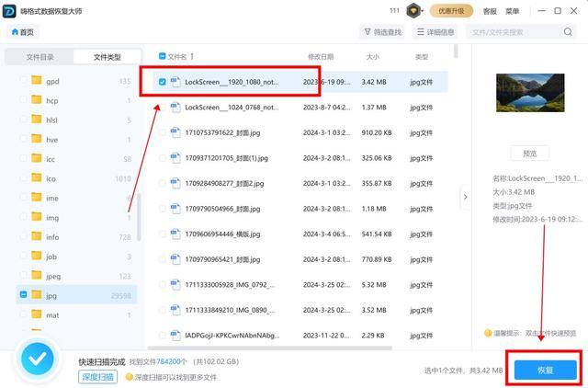The width and height of the screenshot is (588, 388).
Task: Select the job folder icon
Action: pos(37,256)
